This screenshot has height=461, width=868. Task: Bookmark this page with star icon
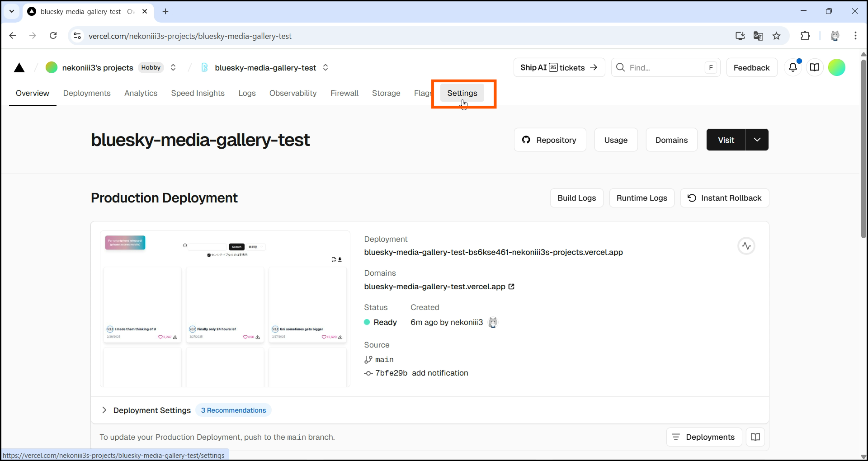coord(777,36)
